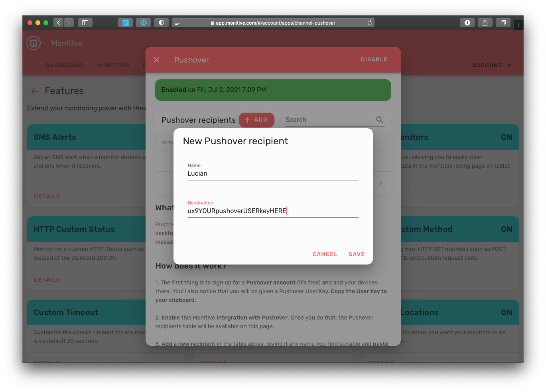Click the HTTP Custom Status card header
The width and height of the screenshot is (546, 392).
tap(87, 229)
